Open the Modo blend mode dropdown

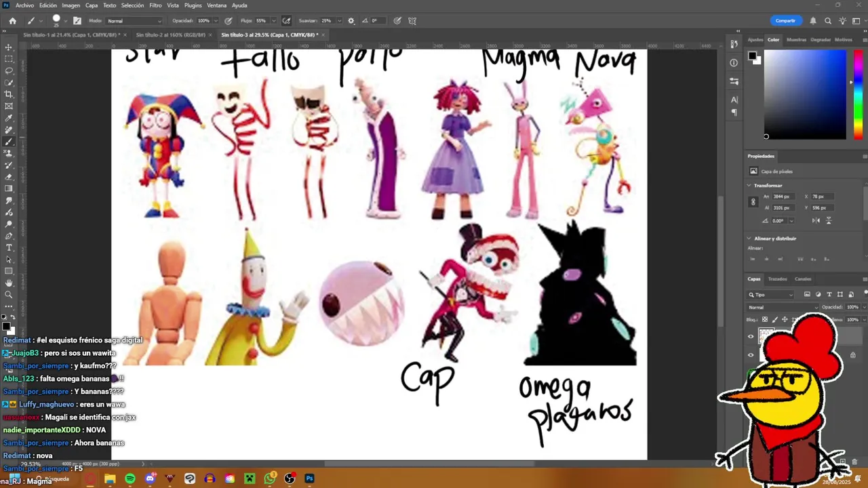click(134, 21)
